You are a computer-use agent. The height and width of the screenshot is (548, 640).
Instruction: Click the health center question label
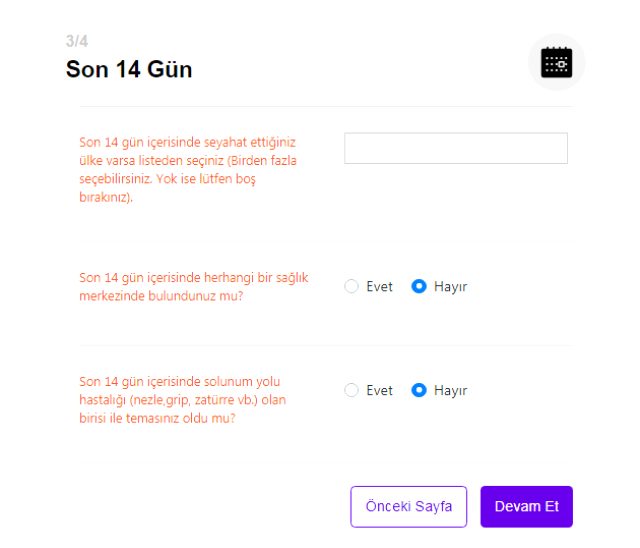(194, 286)
